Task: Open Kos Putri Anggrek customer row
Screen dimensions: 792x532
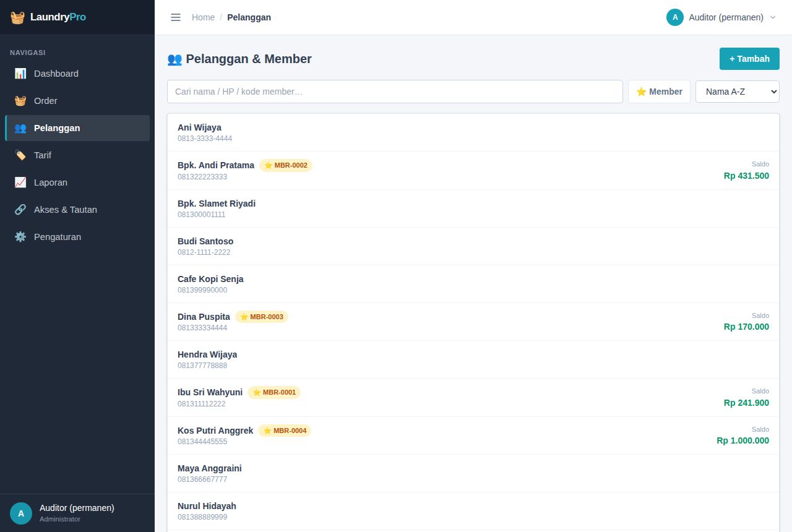Action: (473, 435)
